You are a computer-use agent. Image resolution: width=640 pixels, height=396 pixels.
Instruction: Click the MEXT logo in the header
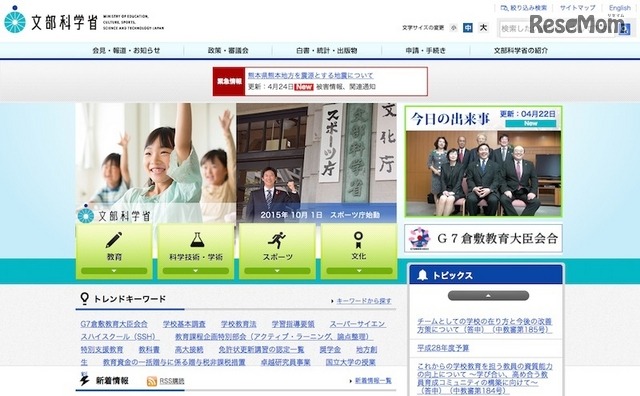tap(84, 20)
